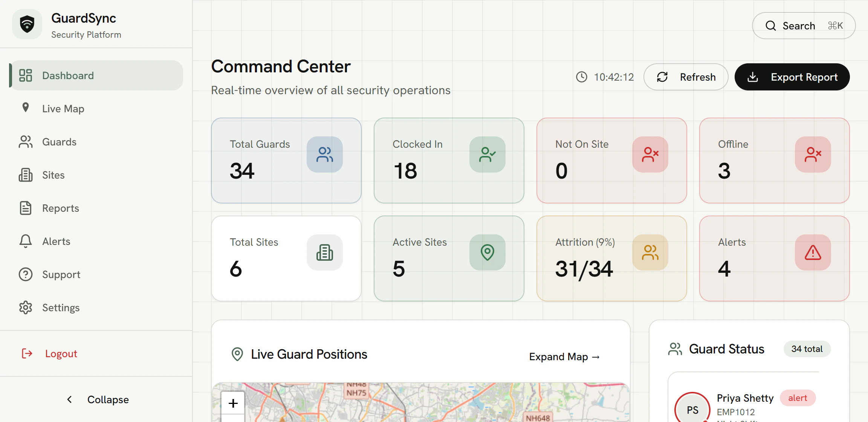Click the Live Guard Positions pin icon
Screen dimensions: 868x422
[x=237, y=354]
